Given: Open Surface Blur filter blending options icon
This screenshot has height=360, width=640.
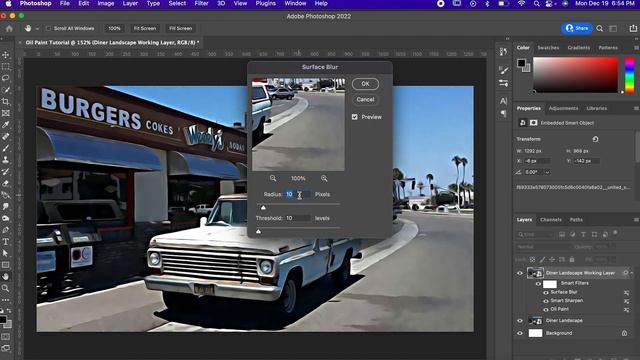Looking at the screenshot, I should coord(626,293).
